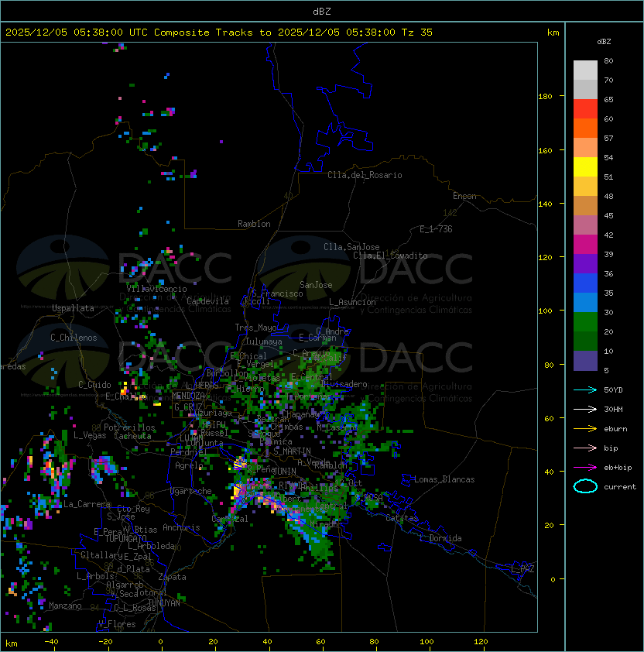Click the 'Zapata' map label
644x652 pixels.
[x=172, y=577]
